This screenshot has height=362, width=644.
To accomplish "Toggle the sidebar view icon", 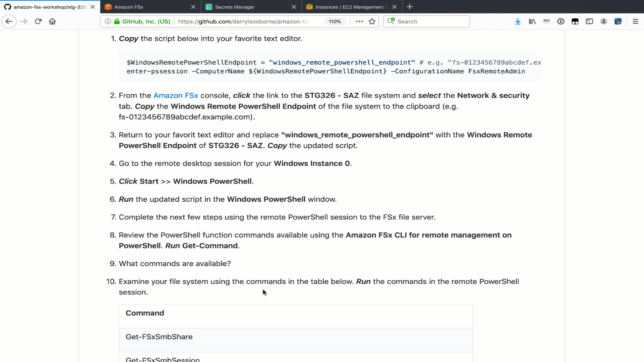I will coord(589,21).
